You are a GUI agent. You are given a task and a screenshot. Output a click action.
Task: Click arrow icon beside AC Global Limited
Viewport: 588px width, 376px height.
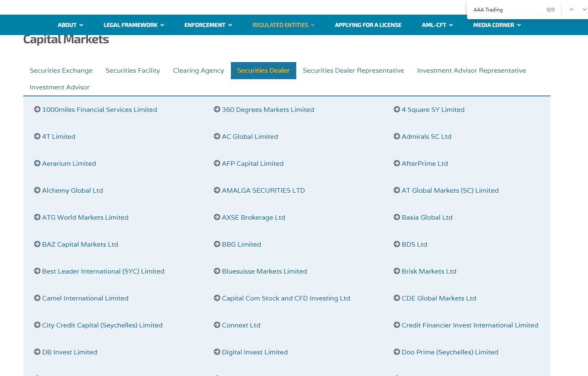tap(217, 136)
